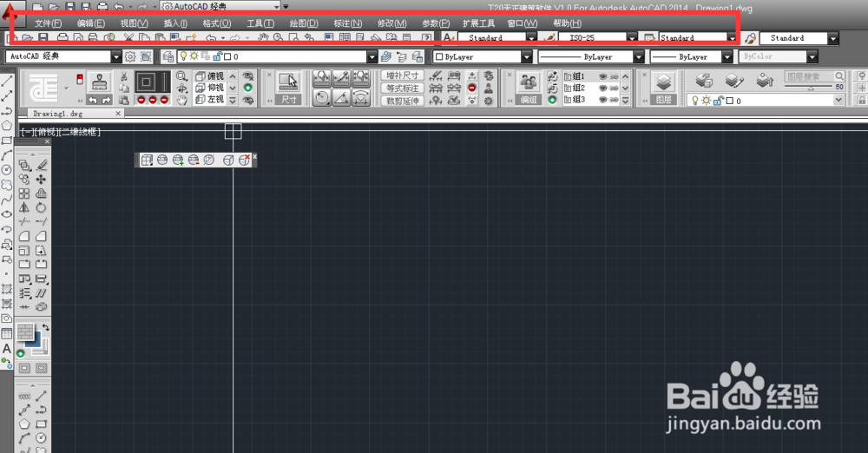868x453 pixels.
Task: Click the layer pencil edit icon
Action: point(734,81)
